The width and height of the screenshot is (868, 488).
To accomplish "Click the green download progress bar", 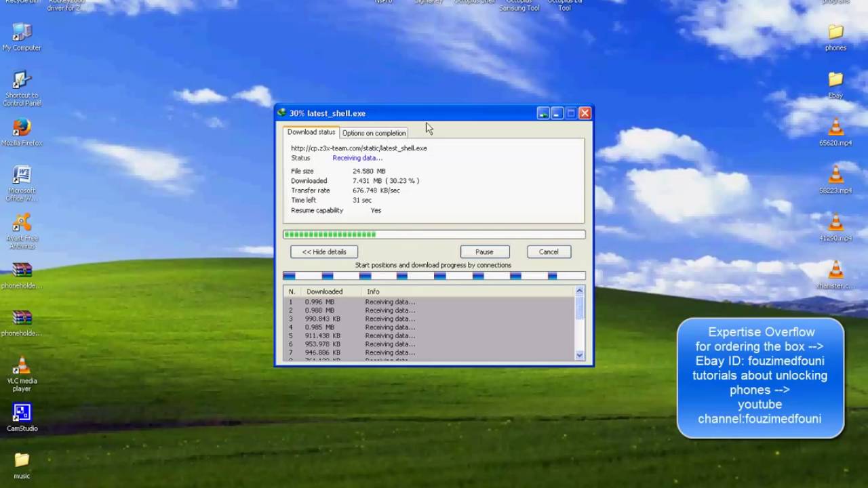I will pos(434,235).
